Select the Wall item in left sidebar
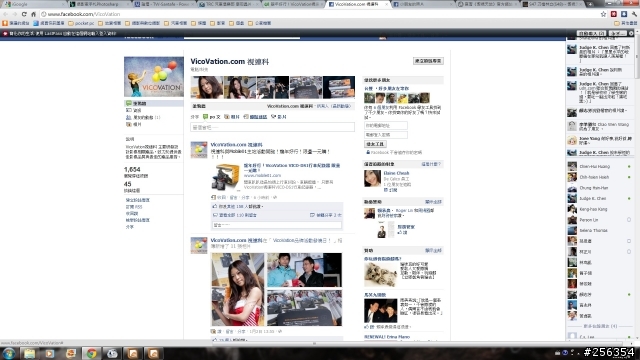Image resolution: width=640 pixels, height=360 pixels. tap(153, 103)
